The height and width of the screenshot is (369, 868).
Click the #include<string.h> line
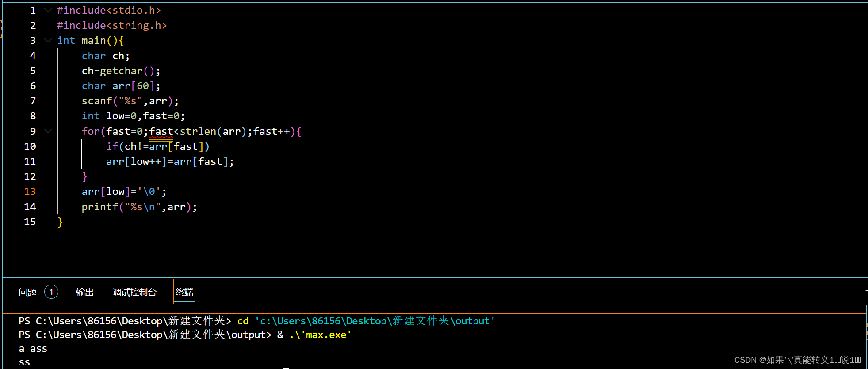[112, 25]
